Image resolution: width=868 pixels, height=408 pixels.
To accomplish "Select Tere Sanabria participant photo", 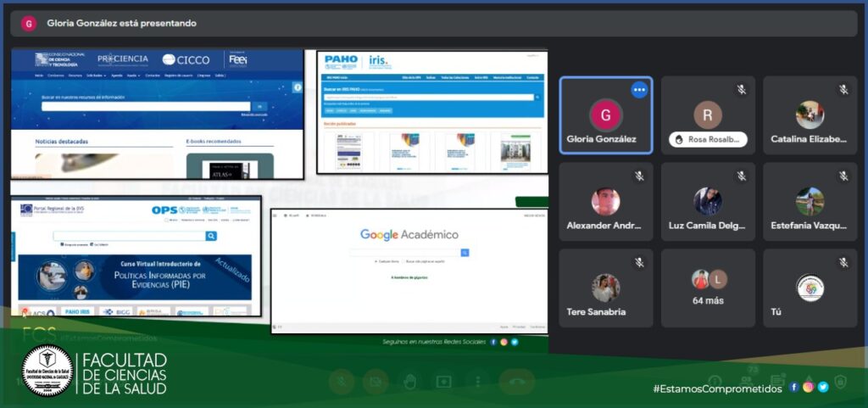I will tap(606, 288).
